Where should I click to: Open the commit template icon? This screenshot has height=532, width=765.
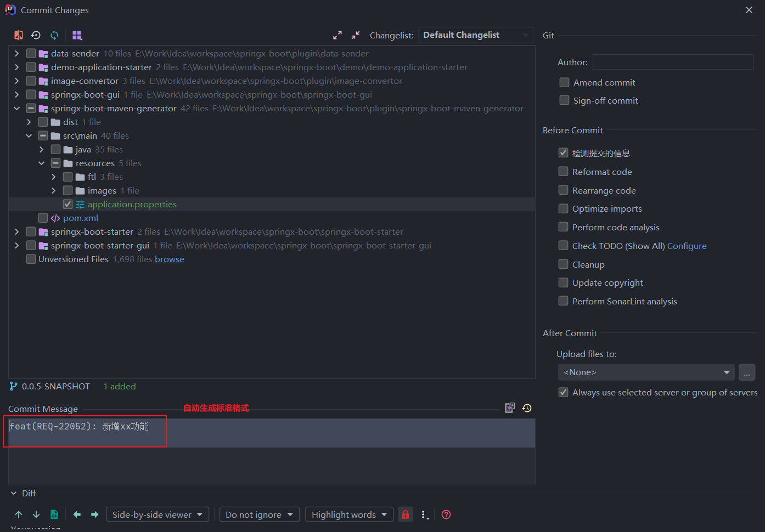coord(510,408)
